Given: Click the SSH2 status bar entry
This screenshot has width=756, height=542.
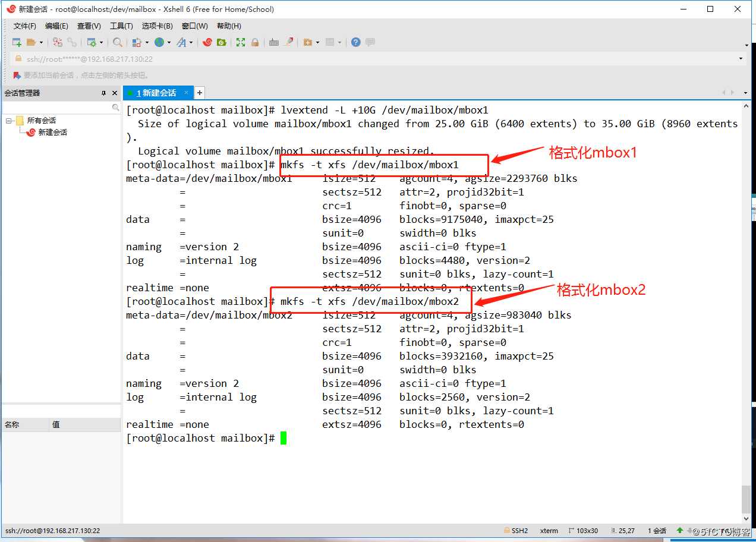Looking at the screenshot, I should 515,531.
